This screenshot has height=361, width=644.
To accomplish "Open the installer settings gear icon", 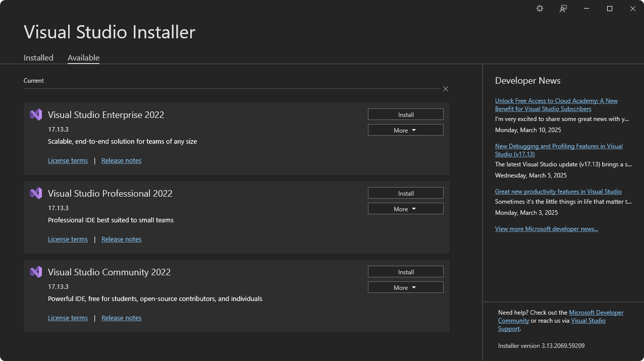I will coord(539,9).
